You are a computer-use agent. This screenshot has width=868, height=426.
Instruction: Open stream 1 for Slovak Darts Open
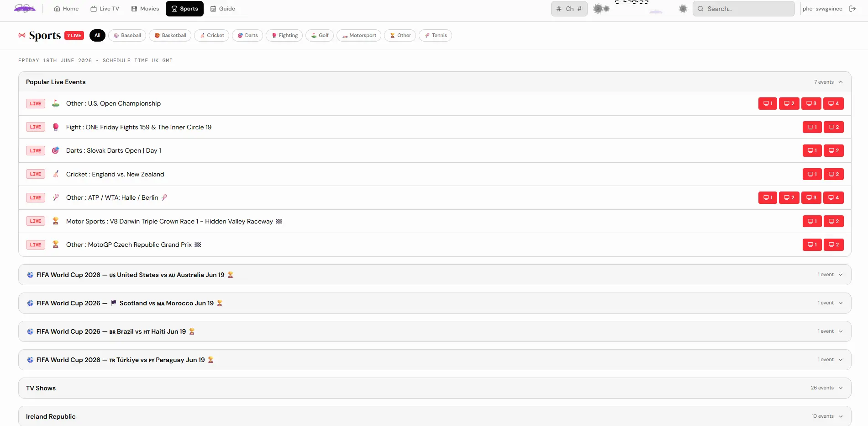point(812,150)
